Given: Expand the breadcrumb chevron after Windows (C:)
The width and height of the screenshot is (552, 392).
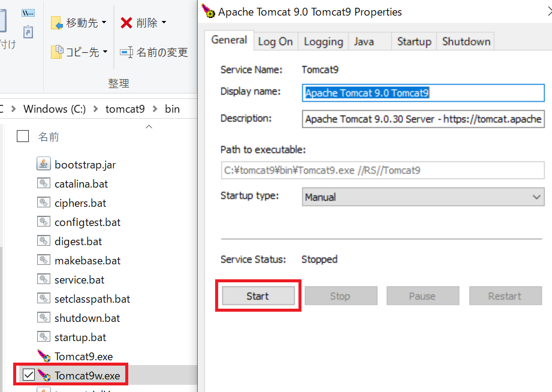Looking at the screenshot, I should (x=95, y=109).
